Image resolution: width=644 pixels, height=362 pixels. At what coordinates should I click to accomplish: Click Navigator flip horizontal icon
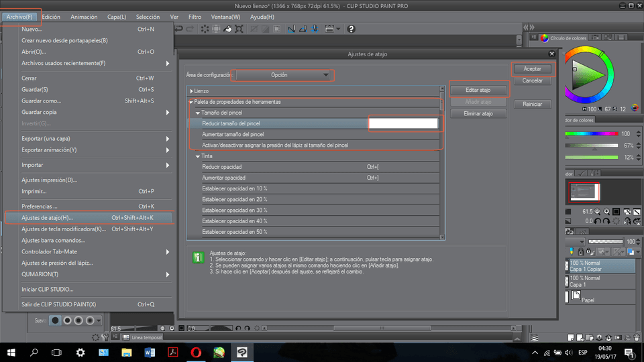click(x=628, y=221)
